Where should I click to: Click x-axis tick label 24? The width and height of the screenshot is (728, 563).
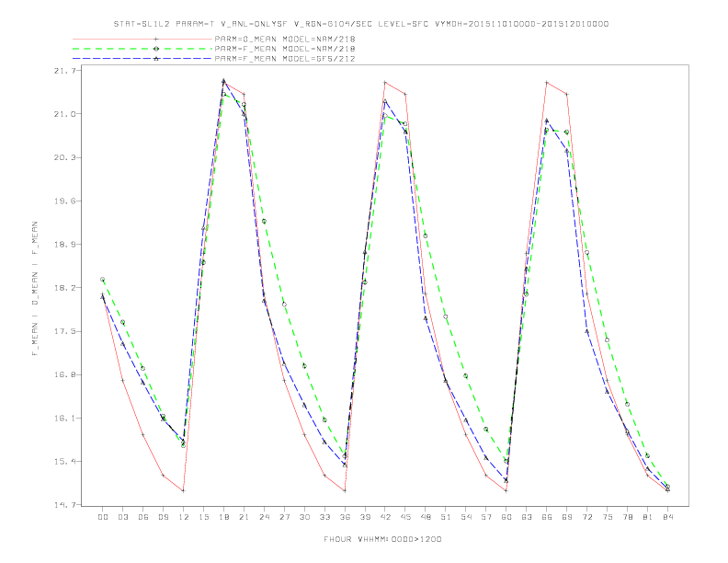(264, 517)
